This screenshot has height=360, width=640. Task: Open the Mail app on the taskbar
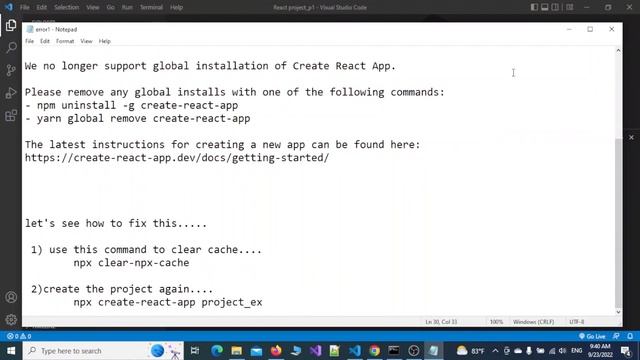tap(256, 351)
